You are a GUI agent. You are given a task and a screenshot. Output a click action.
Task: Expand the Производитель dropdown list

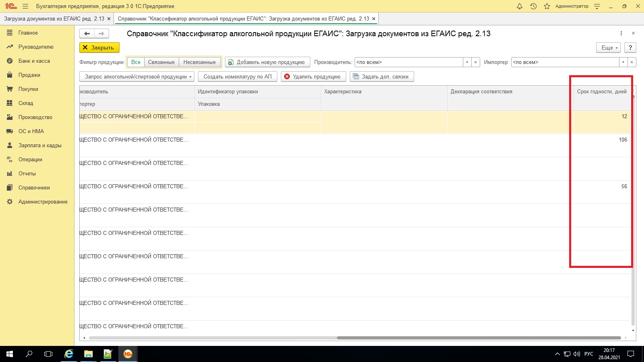pyautogui.click(x=467, y=62)
